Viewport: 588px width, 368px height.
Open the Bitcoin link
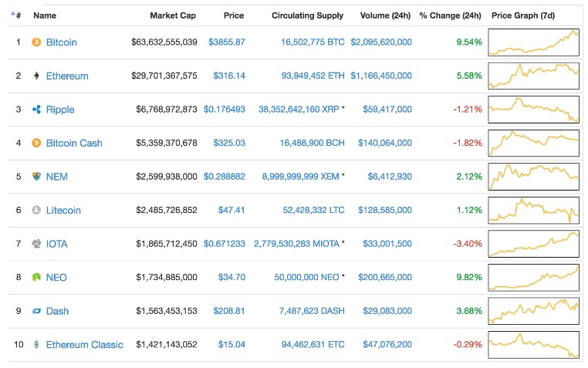pyautogui.click(x=62, y=42)
